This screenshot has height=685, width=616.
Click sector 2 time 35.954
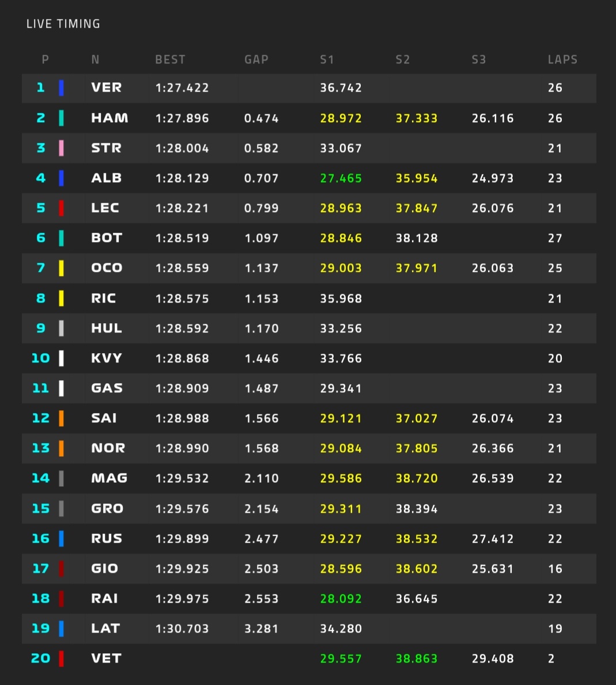coord(417,178)
